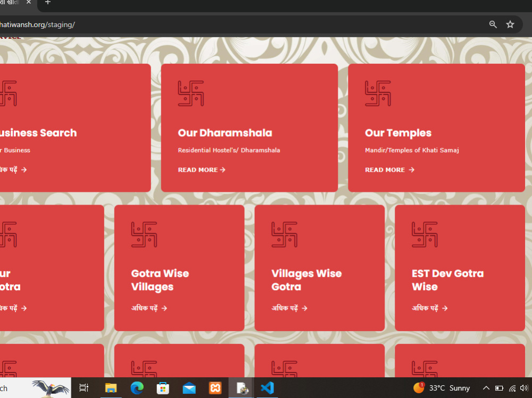
Task: Click the swastik icon on Villages Wise Gotra card
Action: point(284,234)
